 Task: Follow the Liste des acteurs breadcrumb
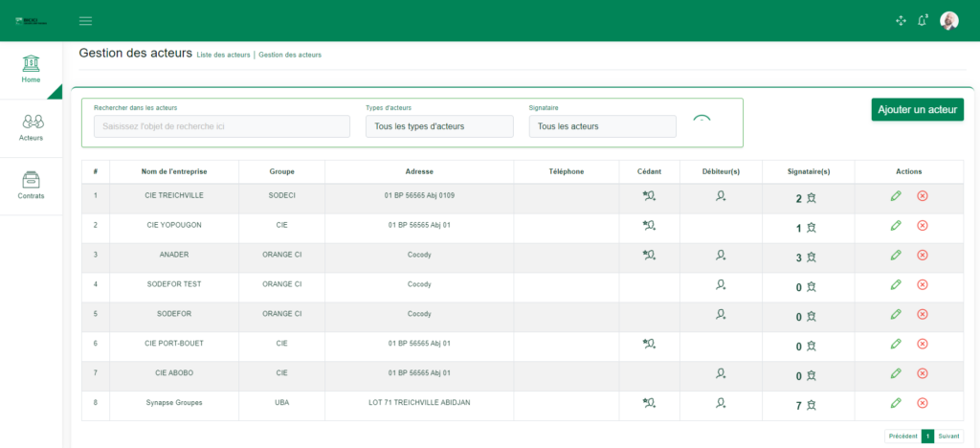tap(223, 56)
